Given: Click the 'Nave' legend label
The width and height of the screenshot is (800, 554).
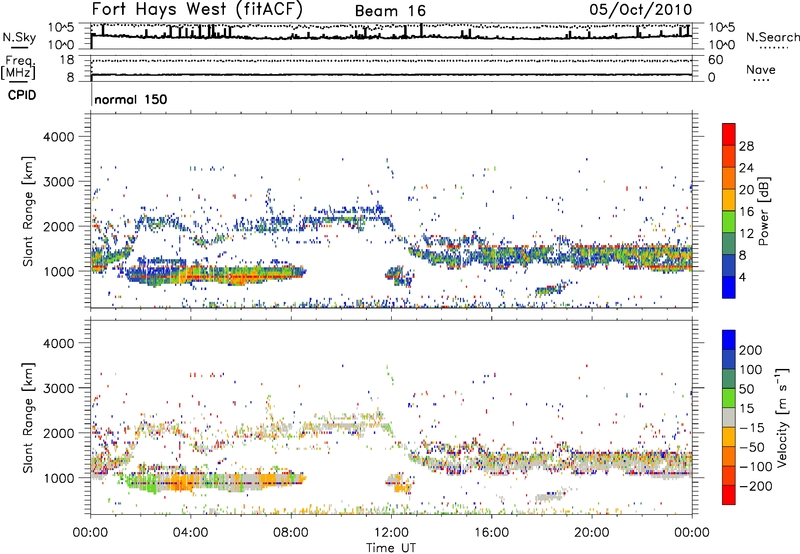Looking at the screenshot, I should [761, 70].
